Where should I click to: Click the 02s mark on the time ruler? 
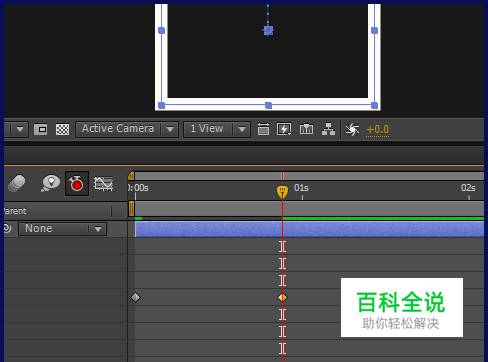point(468,188)
